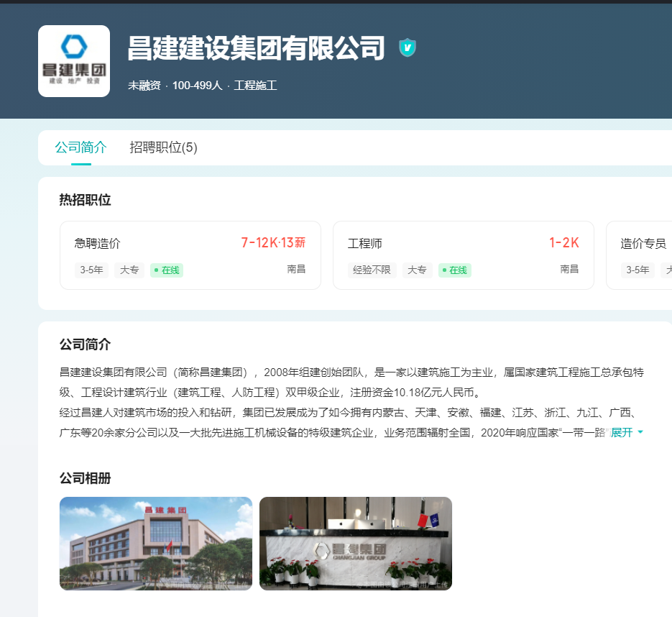Click the 大专 tag on 急聘造价 card
The image size is (672, 617).
pyautogui.click(x=129, y=270)
